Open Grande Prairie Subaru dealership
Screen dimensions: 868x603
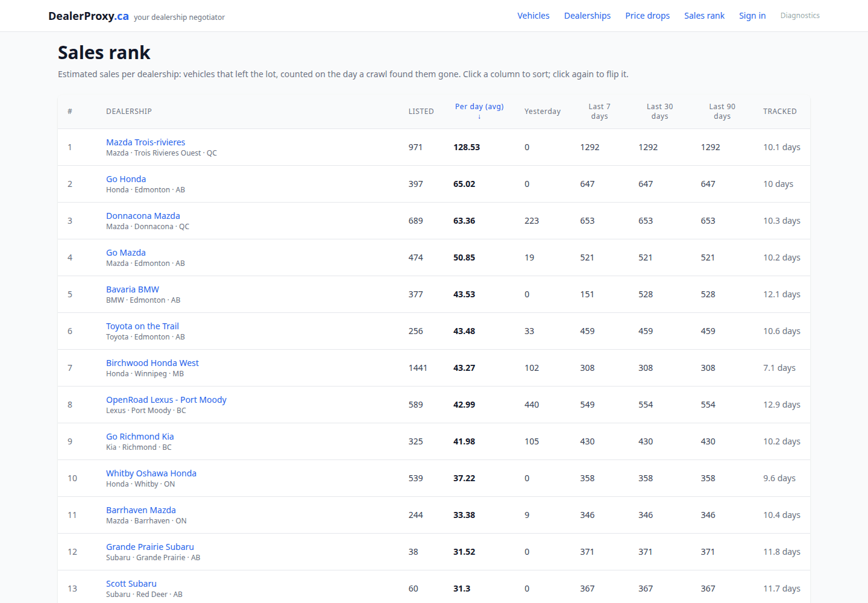(150, 547)
